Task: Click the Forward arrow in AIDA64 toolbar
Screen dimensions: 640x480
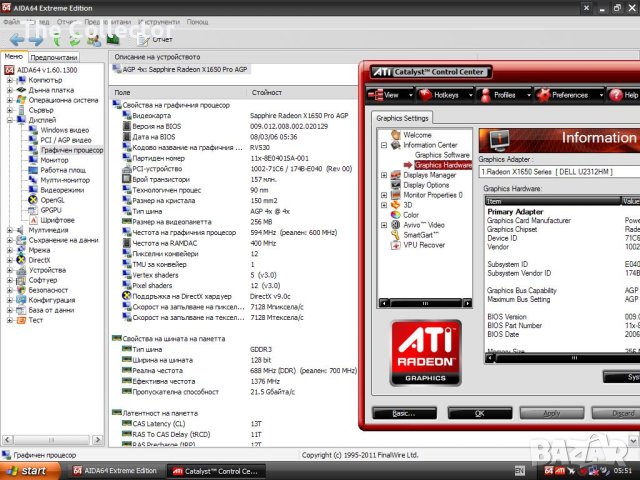Action: pyautogui.click(x=36, y=40)
